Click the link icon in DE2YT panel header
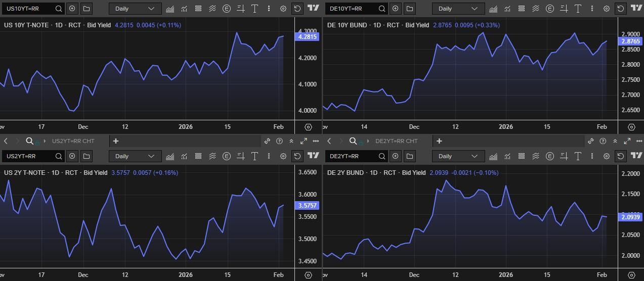The height and width of the screenshot is (281, 644). tap(590, 141)
